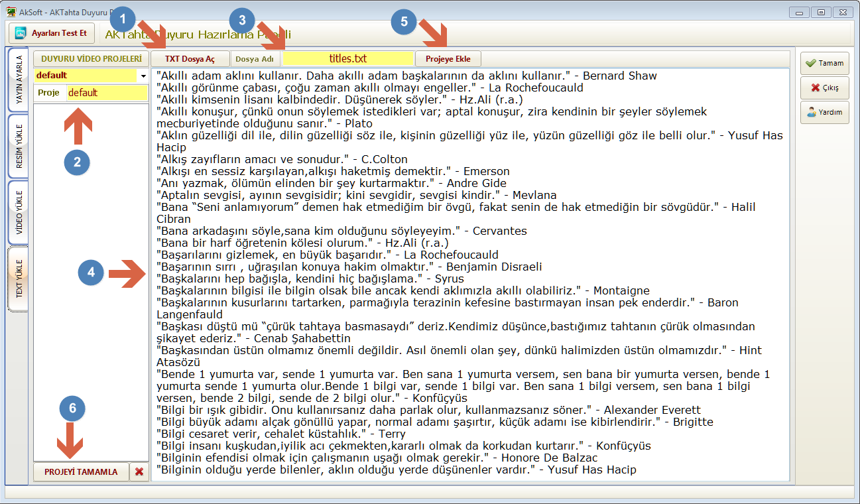Click the Andre Gide quote line

tap(331, 183)
